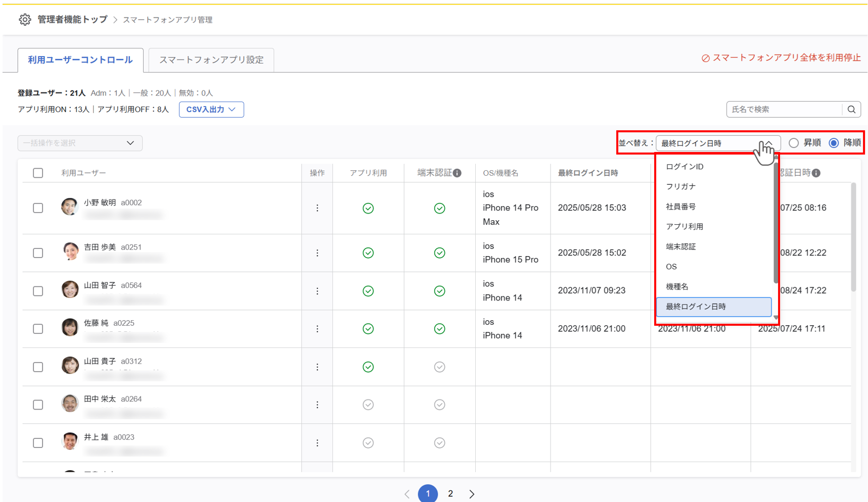Switch to the スマートフォンアプリ設定 tab
The width and height of the screenshot is (868, 502).
pos(211,60)
